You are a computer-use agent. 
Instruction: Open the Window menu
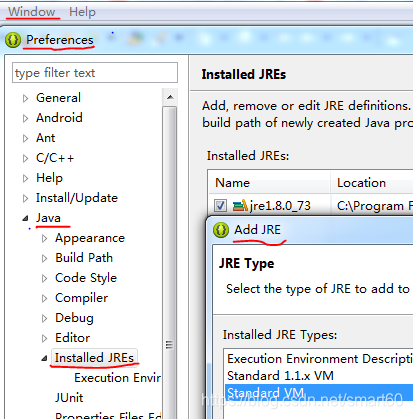(32, 12)
